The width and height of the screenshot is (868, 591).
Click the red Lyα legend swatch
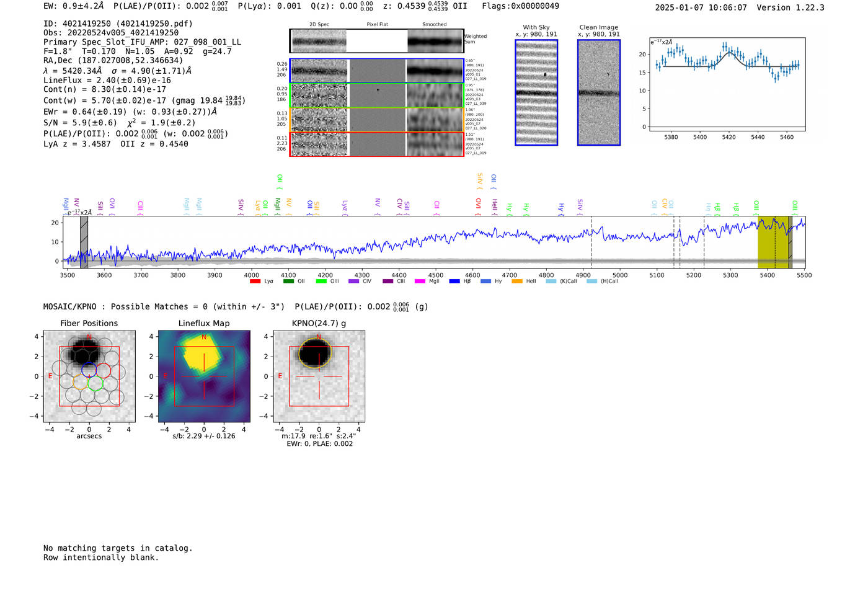point(255,282)
